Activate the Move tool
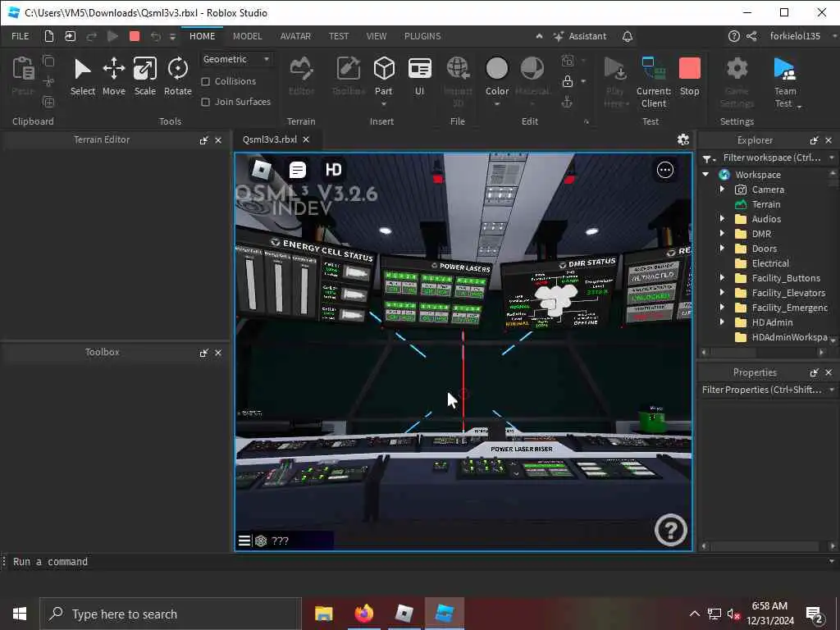 click(113, 77)
